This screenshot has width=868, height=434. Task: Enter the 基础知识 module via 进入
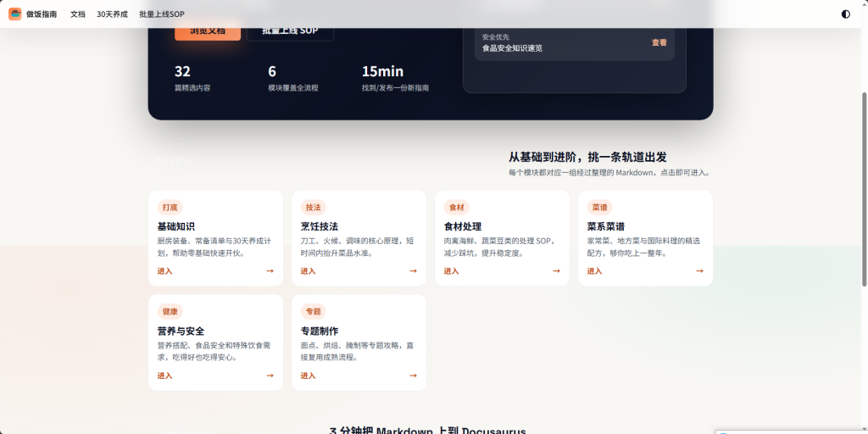(164, 271)
